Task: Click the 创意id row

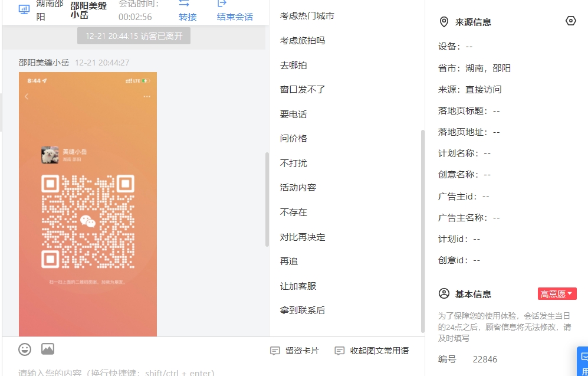Action: tap(459, 260)
